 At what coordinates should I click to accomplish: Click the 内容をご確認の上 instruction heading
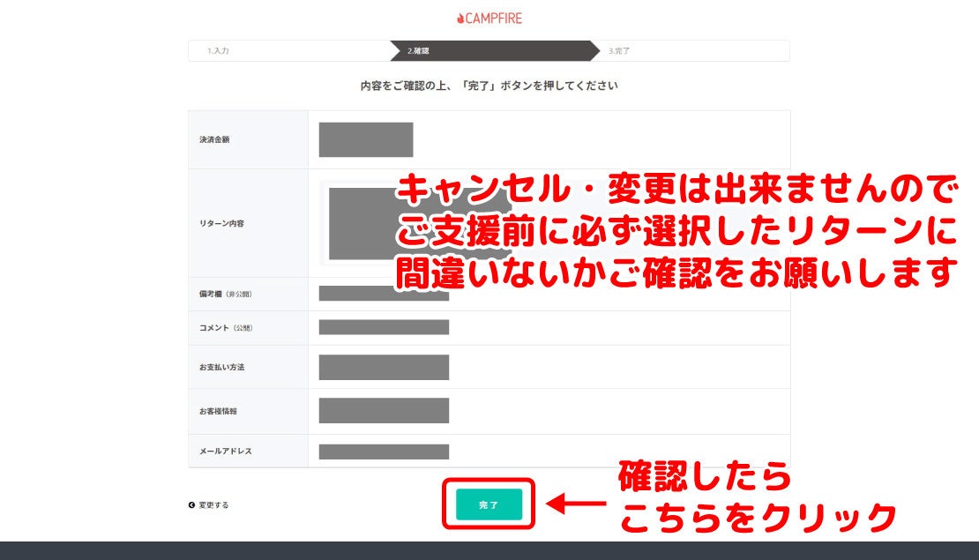pos(489,86)
